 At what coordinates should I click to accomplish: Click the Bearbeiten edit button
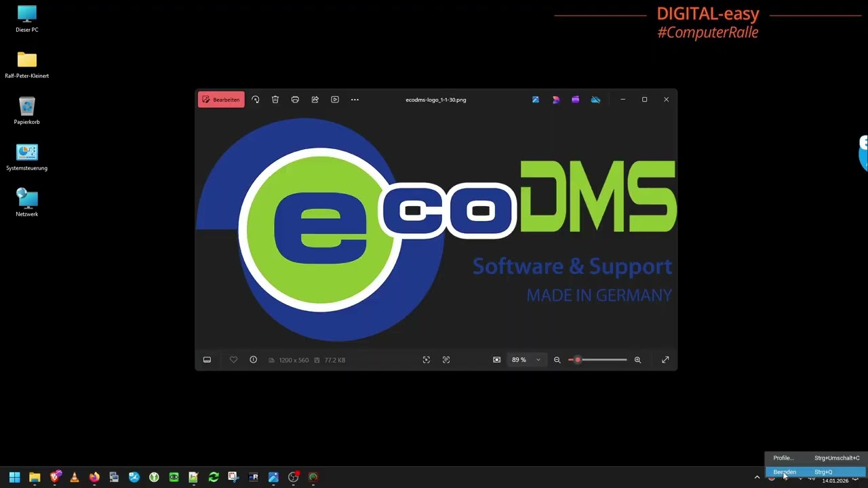pos(221,100)
